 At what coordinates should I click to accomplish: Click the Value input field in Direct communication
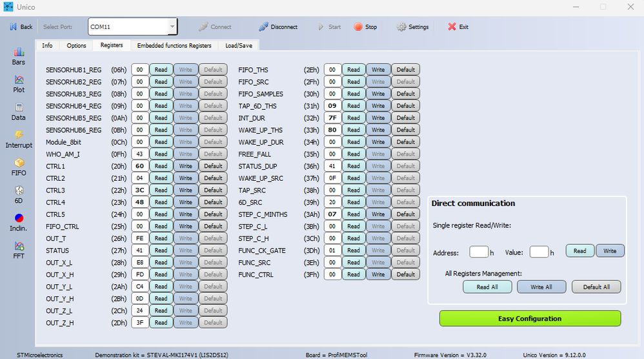tap(539, 252)
